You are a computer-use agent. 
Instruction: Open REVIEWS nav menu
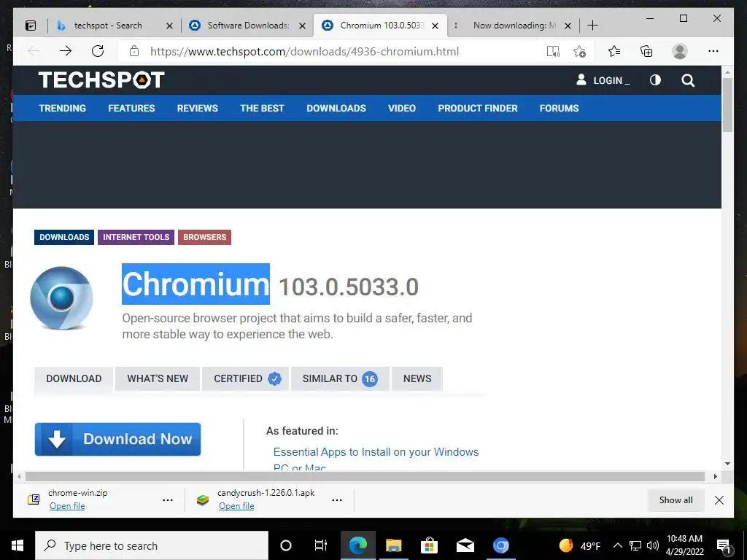point(197,108)
